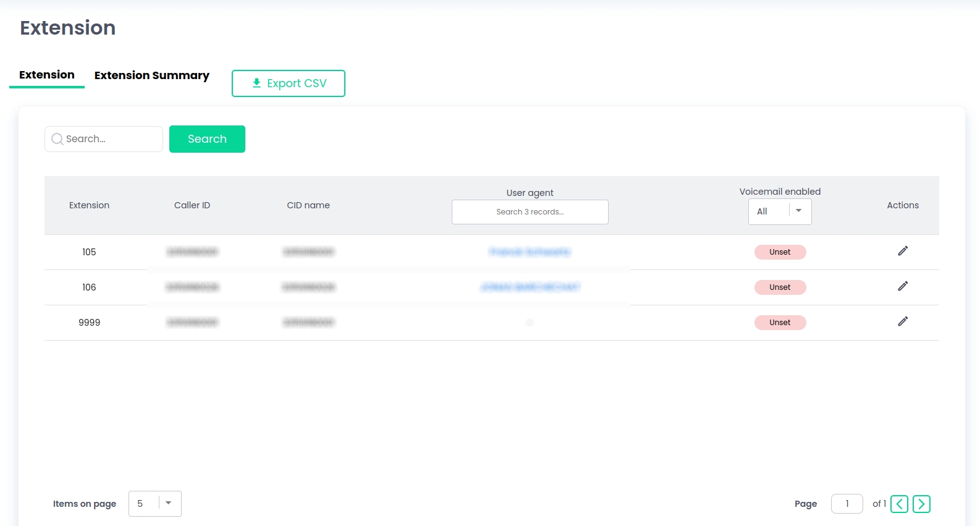Expand the Items on page dropdown
Image resolution: width=980 pixels, height=526 pixels.
pyautogui.click(x=154, y=504)
